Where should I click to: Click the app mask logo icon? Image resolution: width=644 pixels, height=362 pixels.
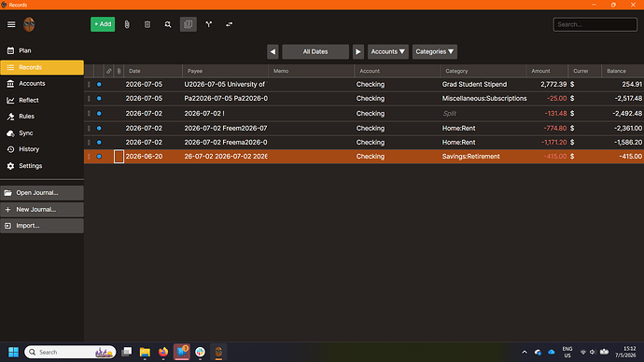point(29,24)
